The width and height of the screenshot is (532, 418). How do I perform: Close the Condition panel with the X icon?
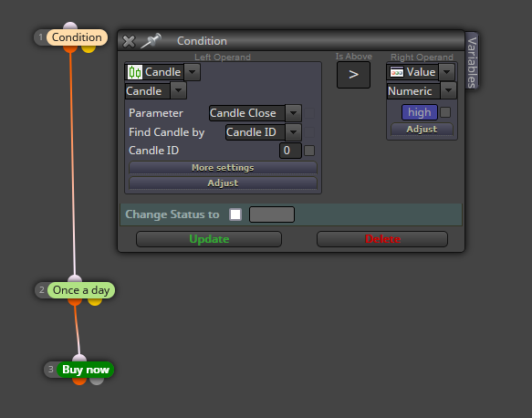[x=129, y=41]
